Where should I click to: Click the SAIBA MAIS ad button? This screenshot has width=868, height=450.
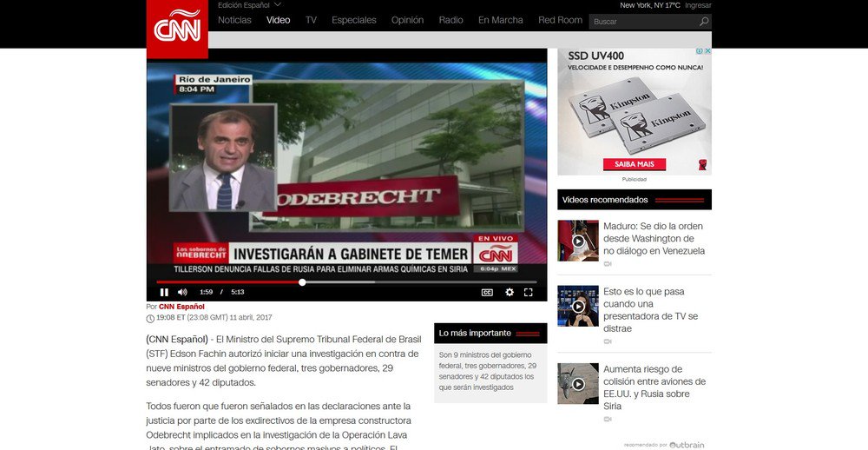tap(634, 164)
